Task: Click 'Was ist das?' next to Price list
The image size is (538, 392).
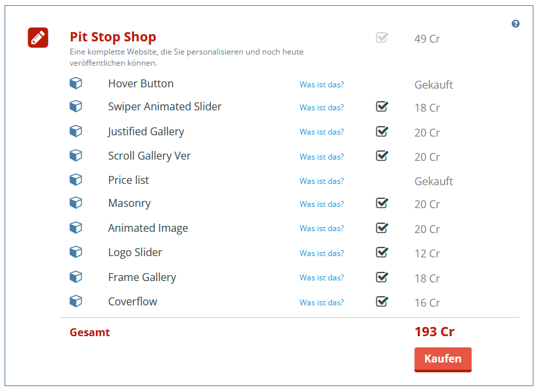Action: coord(322,181)
